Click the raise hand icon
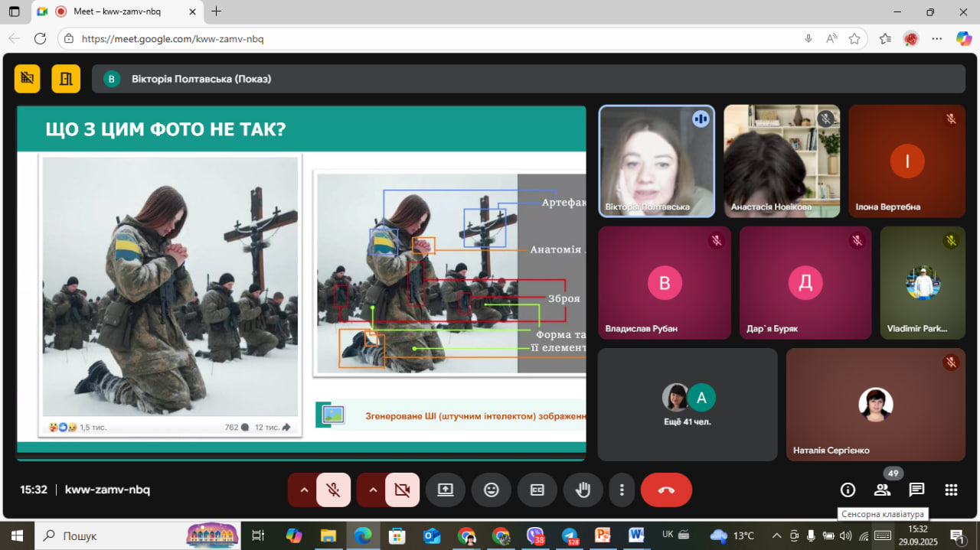Viewport: 980px width, 550px height. click(583, 490)
